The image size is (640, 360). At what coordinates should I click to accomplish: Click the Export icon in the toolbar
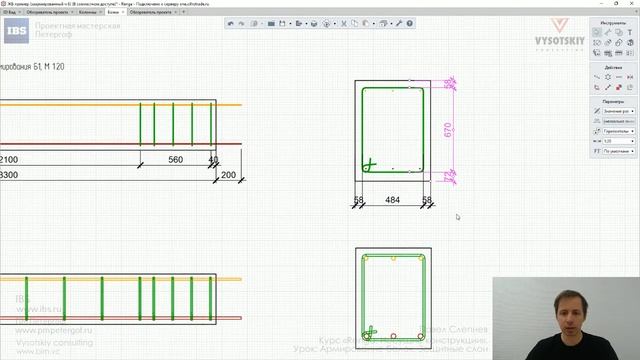pyautogui.click(x=299, y=24)
